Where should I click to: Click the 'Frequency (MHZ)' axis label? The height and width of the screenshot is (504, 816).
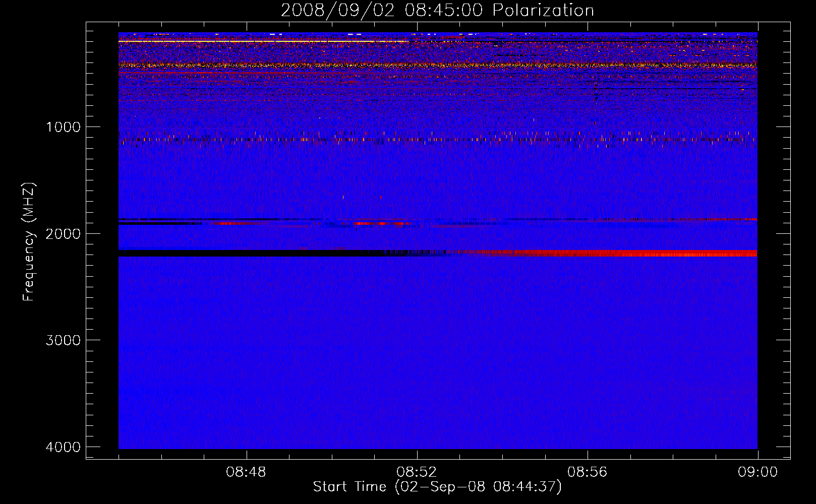pyautogui.click(x=29, y=242)
